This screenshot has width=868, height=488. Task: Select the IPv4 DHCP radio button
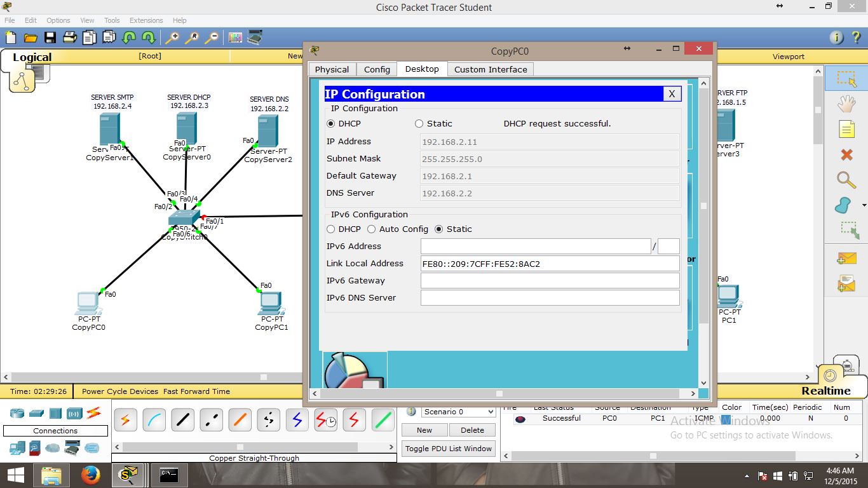[x=330, y=123]
